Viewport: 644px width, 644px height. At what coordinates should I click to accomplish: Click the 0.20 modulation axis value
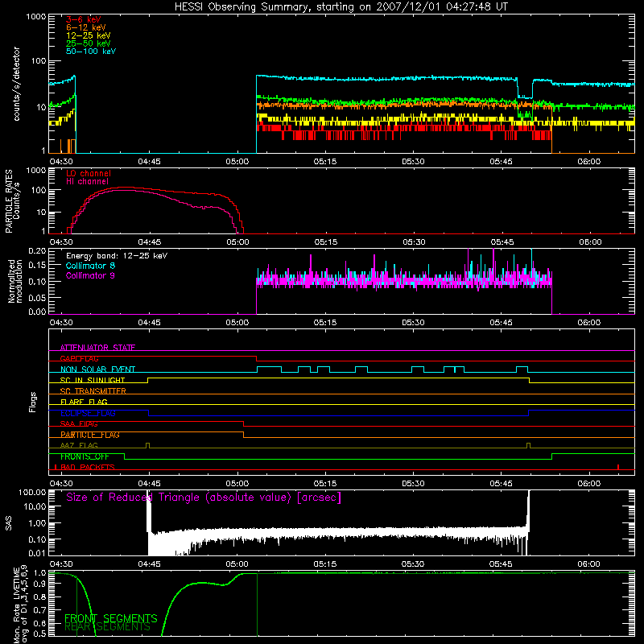[37, 250]
